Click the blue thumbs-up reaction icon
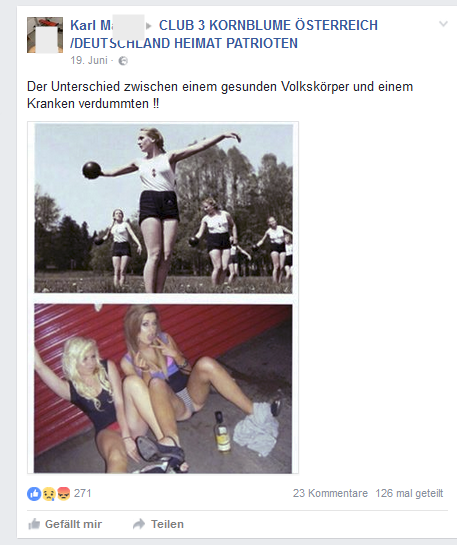 click(x=34, y=494)
